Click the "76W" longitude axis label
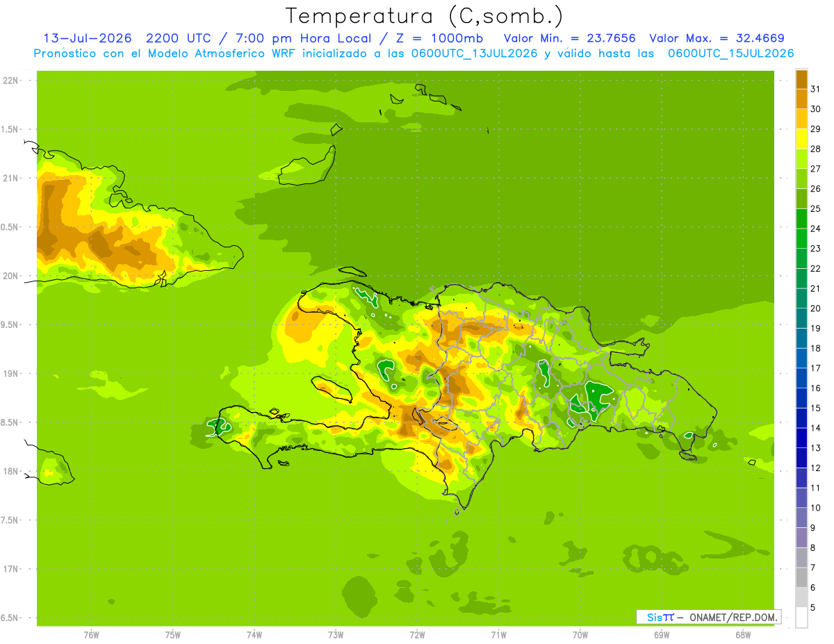The width and height of the screenshot is (834, 644). coord(91,635)
